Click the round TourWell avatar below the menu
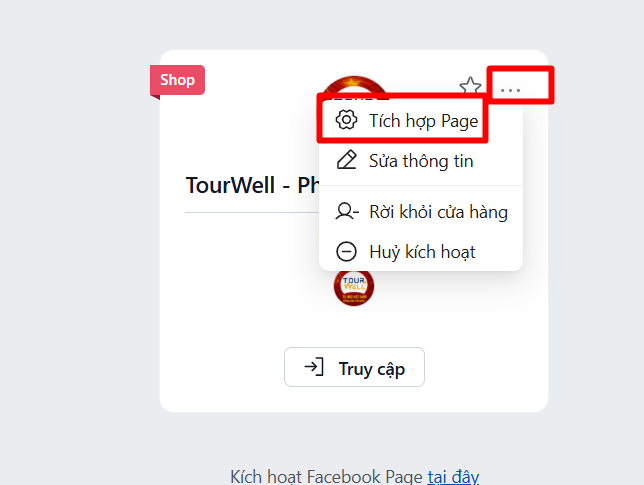644x485 pixels. (x=354, y=288)
